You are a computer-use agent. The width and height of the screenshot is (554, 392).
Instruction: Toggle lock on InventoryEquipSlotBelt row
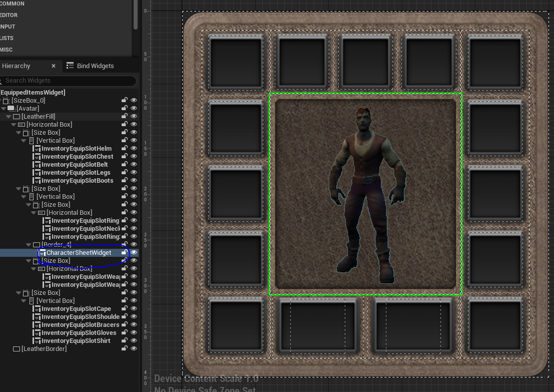tap(125, 164)
